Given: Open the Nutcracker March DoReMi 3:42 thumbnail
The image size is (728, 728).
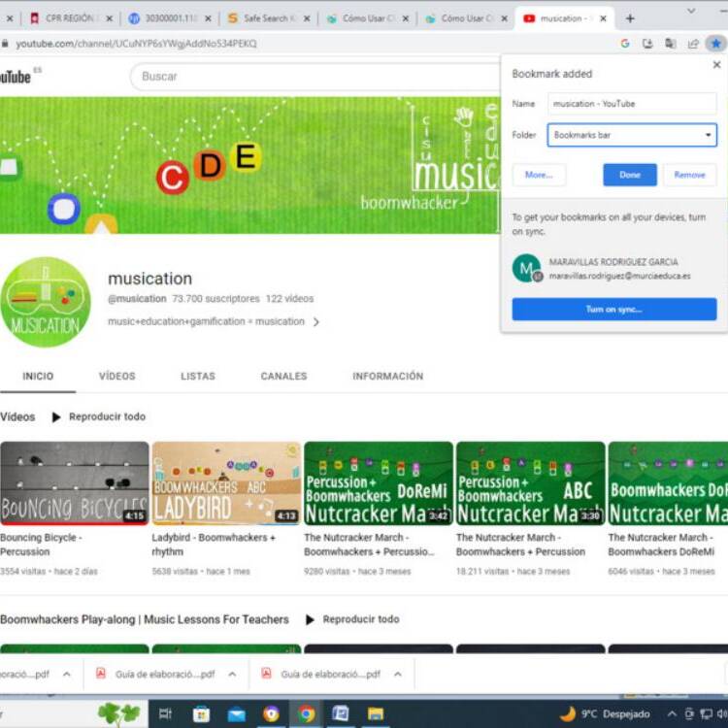Looking at the screenshot, I should pos(379,483).
